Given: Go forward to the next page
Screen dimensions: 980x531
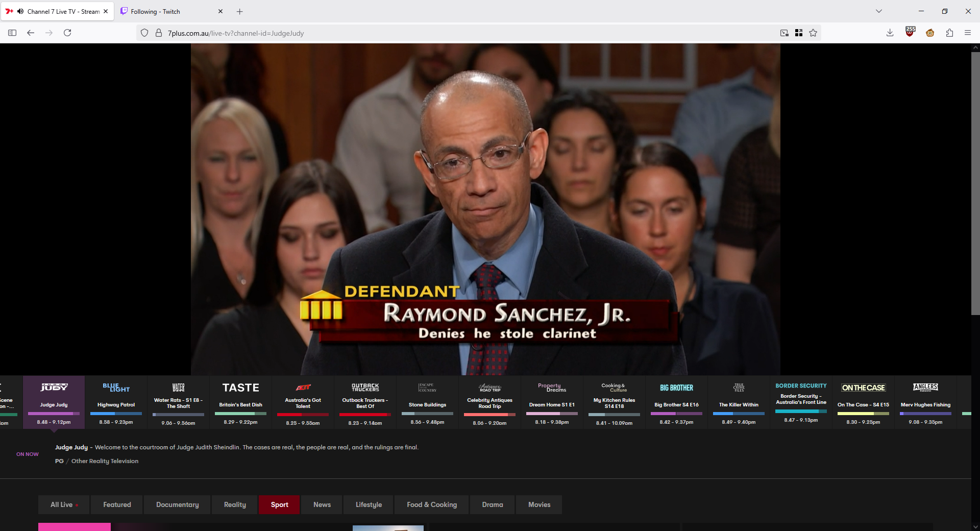Looking at the screenshot, I should pos(49,33).
